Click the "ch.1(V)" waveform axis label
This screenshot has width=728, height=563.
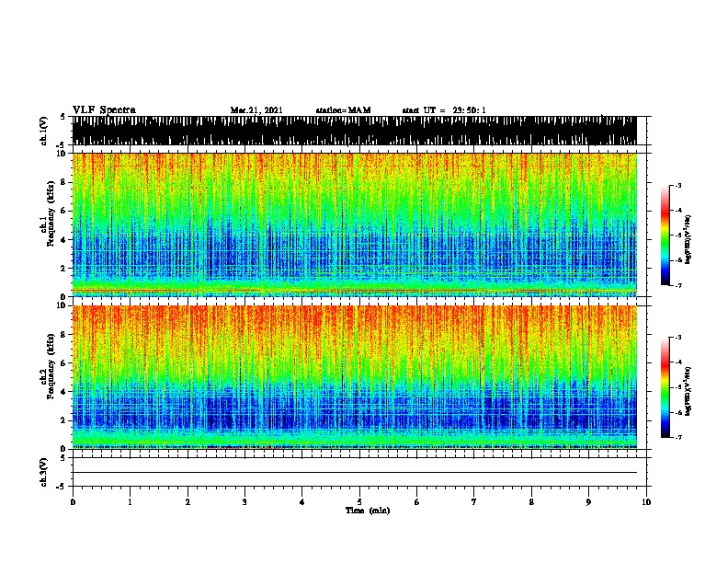(x=44, y=131)
